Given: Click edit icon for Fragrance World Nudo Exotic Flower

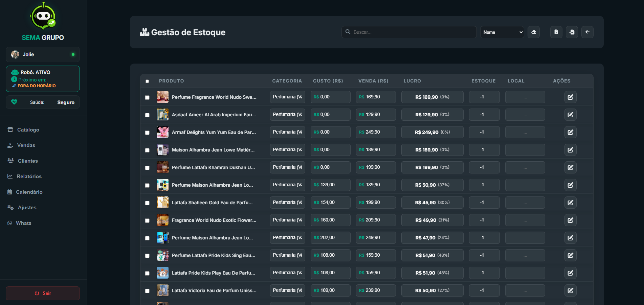Looking at the screenshot, I should (x=571, y=220).
